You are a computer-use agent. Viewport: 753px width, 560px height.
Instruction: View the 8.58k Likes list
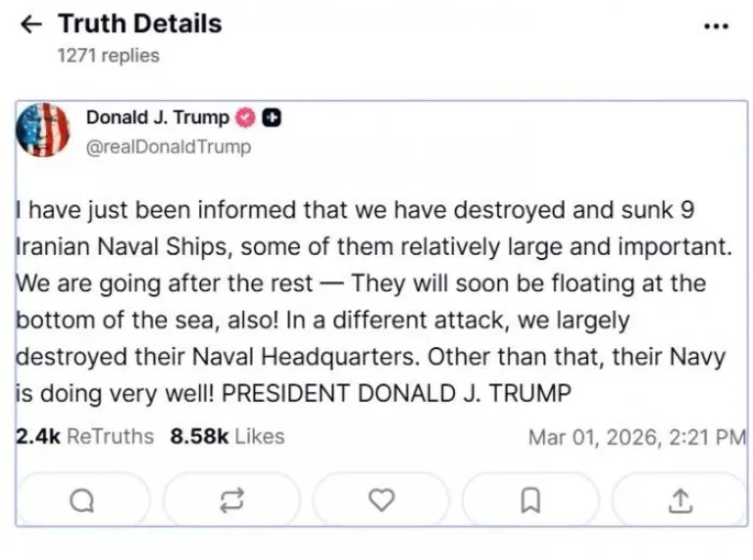tap(227, 436)
